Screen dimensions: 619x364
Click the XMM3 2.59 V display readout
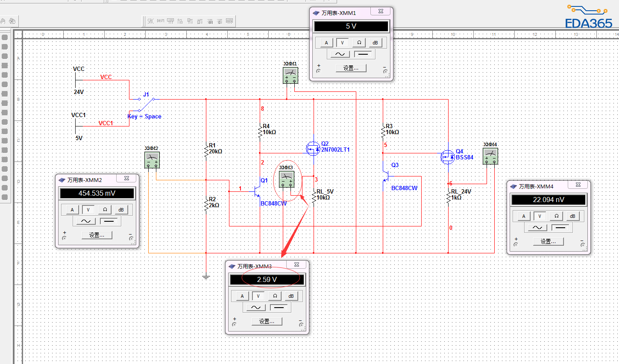tap(267, 279)
